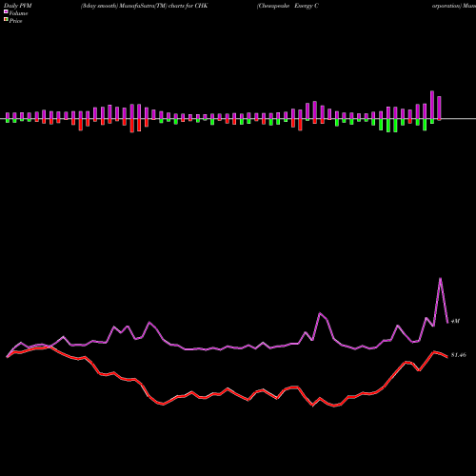The height and width of the screenshot is (476, 476).
Task: Click the tallest magenta volume bar
Action: 432,105
